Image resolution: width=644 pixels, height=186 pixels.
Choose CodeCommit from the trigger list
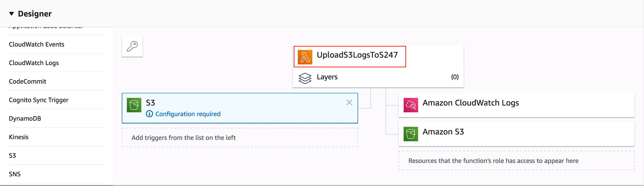point(28,81)
